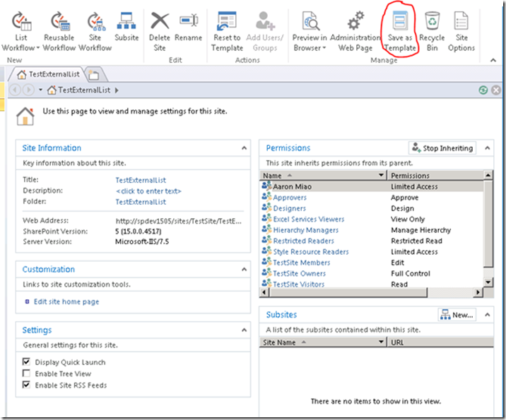Click horizontal scrollbar right arrow
Viewport: 506px width, 420px height.
click(x=478, y=292)
